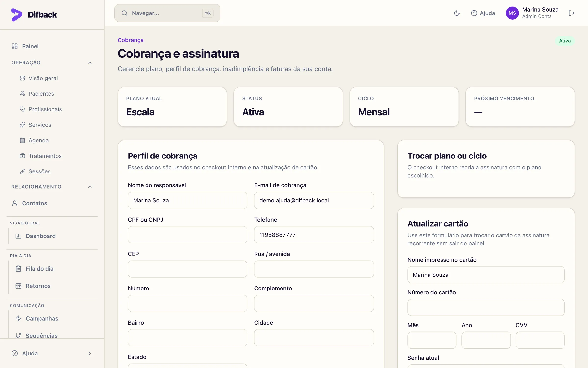Click the PLANO ATUAL Escala card
588x368 pixels.
click(x=172, y=107)
